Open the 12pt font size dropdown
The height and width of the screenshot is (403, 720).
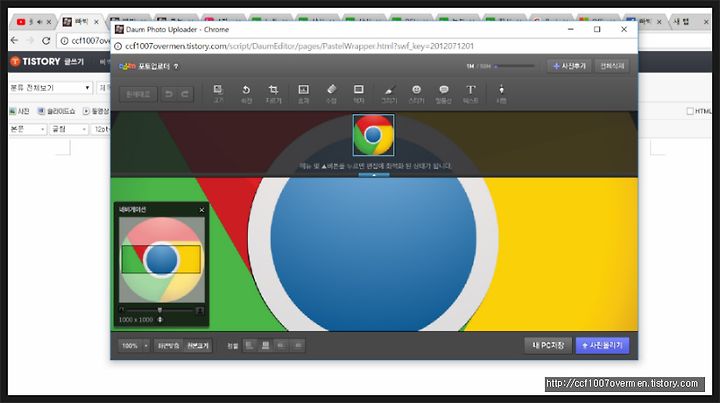(101, 129)
